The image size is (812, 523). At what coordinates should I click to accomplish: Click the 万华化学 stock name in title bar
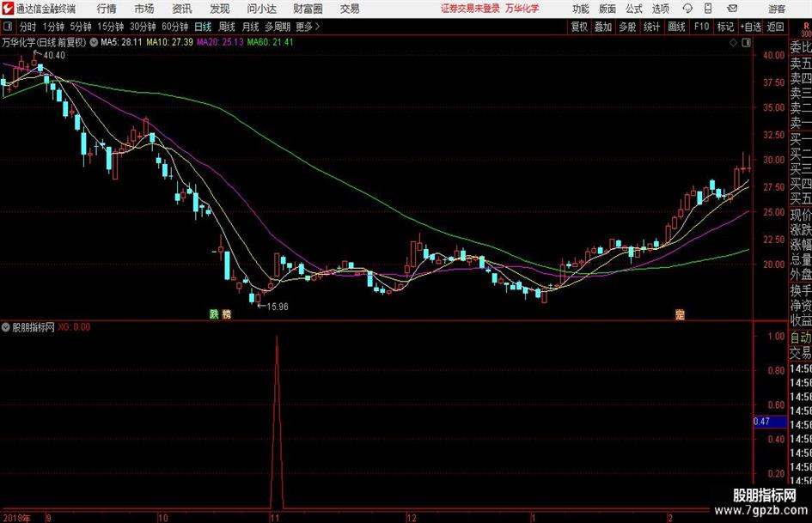pos(522,9)
